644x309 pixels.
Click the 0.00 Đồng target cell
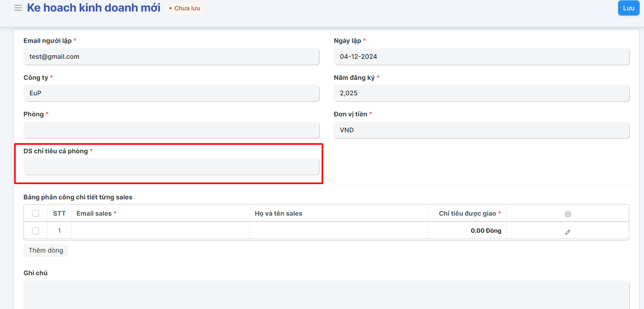coord(467,231)
